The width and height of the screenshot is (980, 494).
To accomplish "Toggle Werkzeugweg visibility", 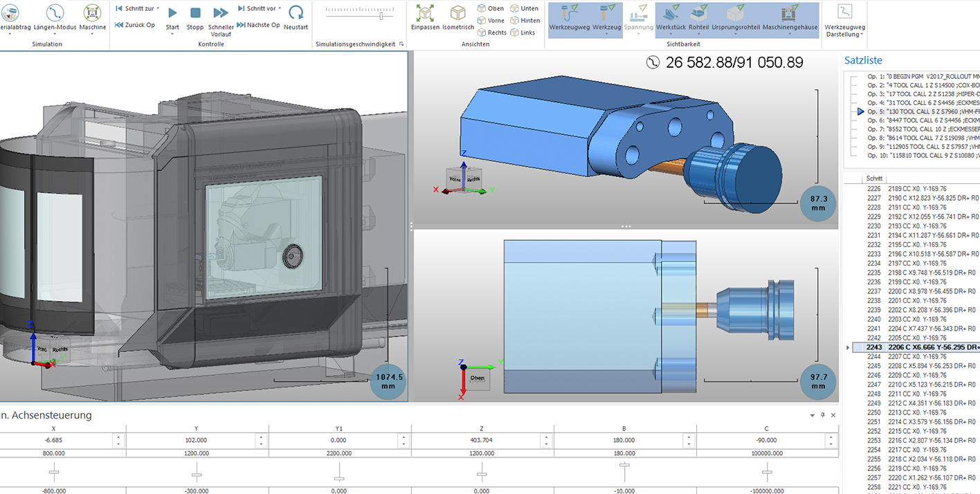I will coord(568,13).
